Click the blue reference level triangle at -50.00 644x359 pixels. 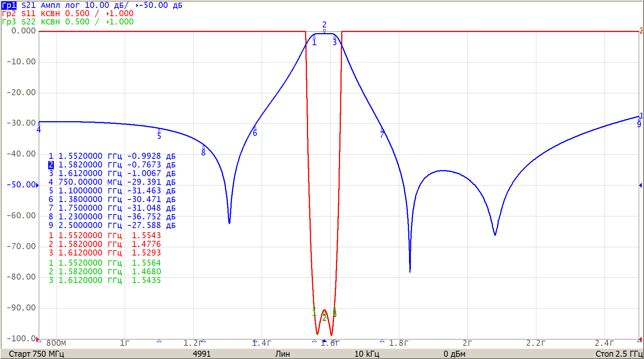[x=37, y=185]
